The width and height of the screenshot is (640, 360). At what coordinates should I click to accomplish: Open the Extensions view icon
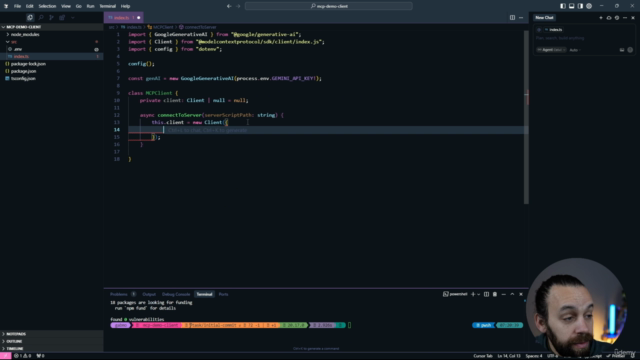62,18
